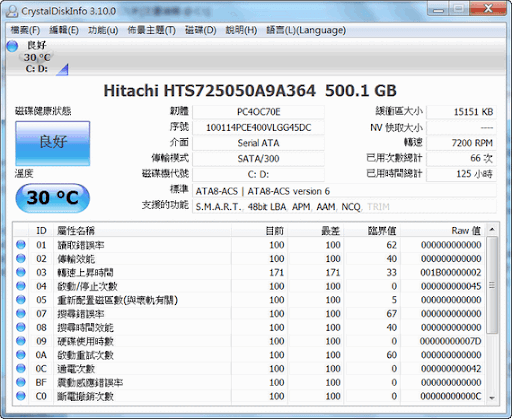512x419 pixels.
Task: Click the firmware field PC4OC70E
Action: 258,112
